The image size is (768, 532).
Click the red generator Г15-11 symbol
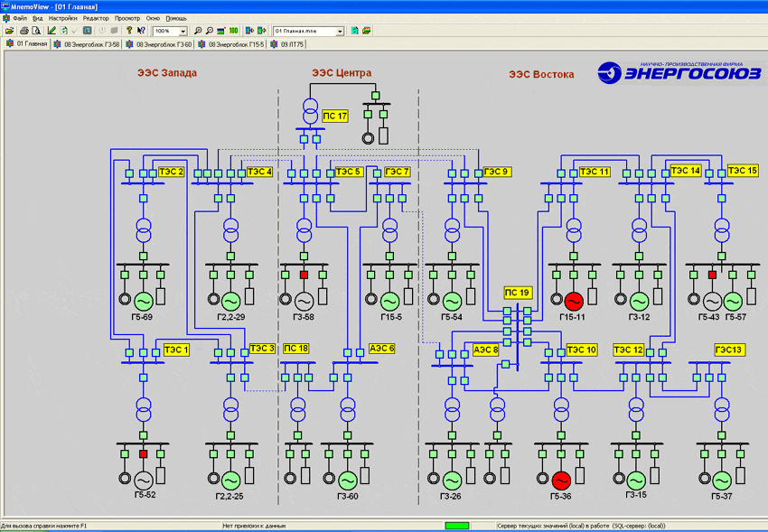[x=574, y=301]
